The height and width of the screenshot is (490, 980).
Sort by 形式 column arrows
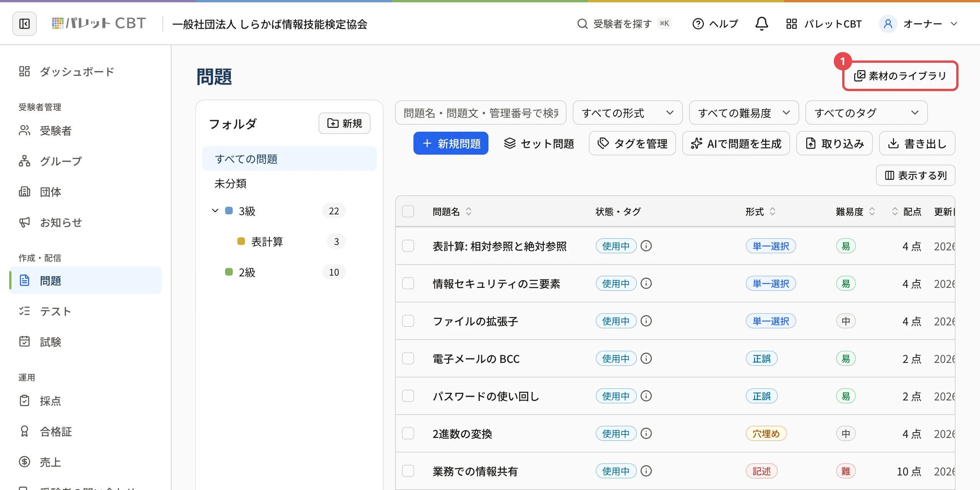point(773,211)
